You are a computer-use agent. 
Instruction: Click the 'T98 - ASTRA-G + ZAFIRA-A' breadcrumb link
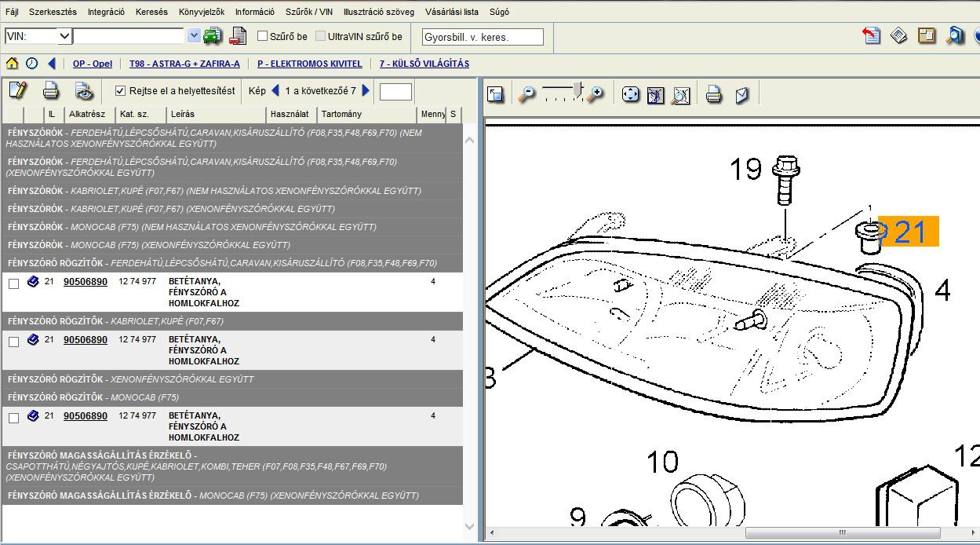pyautogui.click(x=184, y=64)
